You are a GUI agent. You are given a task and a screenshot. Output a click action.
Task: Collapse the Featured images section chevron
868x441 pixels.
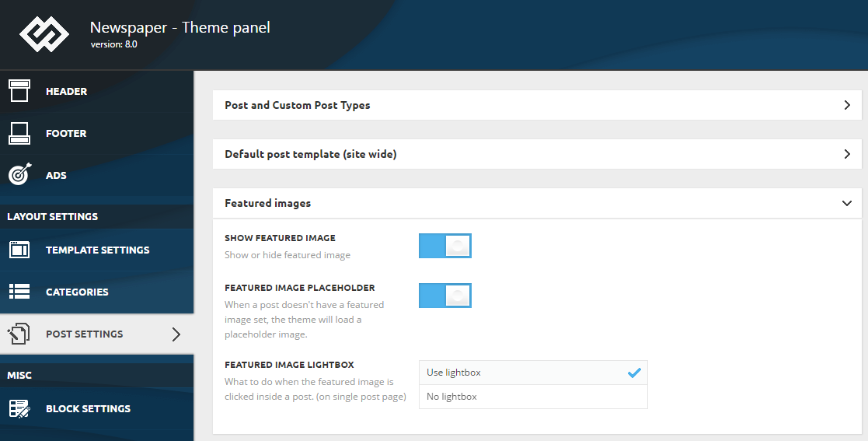(847, 203)
